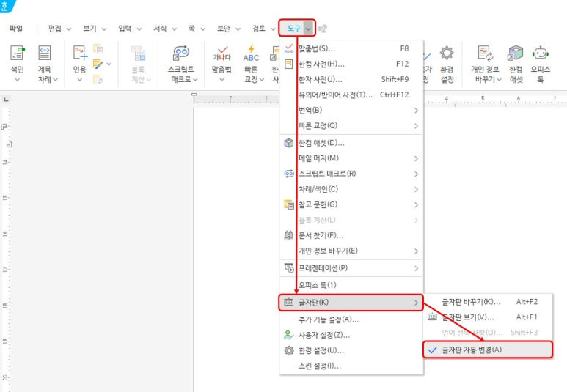Select 한자 사전(J)... menu entry
This screenshot has width=567, height=392.
[351, 79]
